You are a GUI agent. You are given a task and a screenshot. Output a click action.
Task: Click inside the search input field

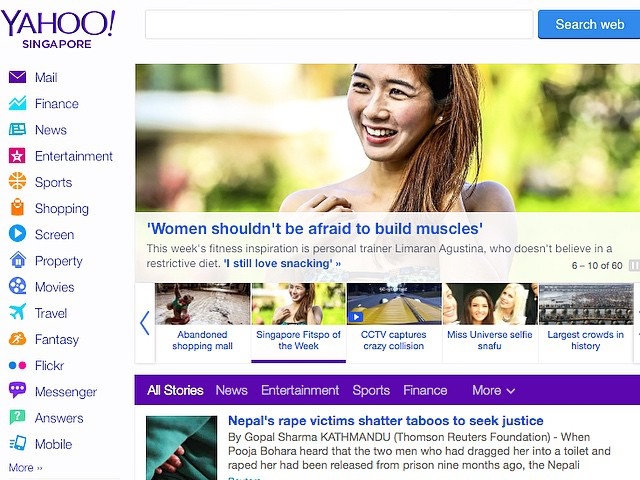(339, 24)
